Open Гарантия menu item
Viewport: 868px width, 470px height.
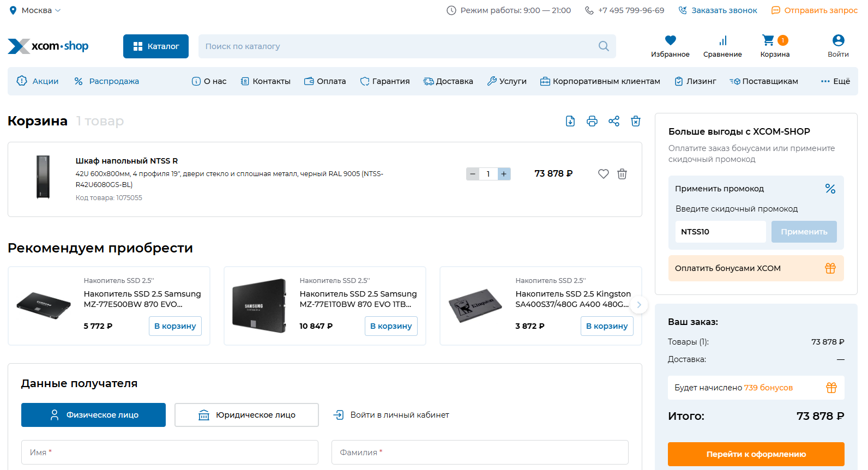point(385,81)
